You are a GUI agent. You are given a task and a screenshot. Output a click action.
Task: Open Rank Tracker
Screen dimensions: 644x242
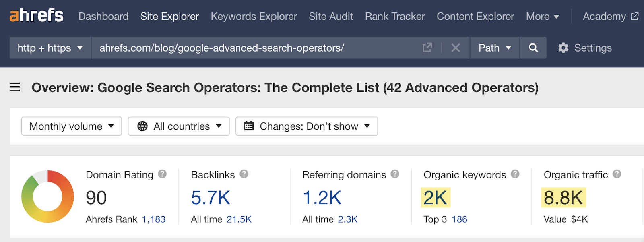click(x=395, y=17)
